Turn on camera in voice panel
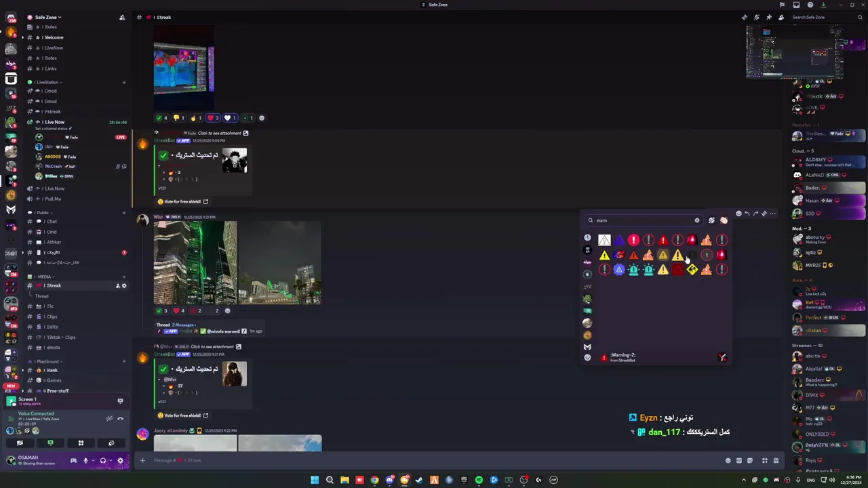 (x=20, y=443)
